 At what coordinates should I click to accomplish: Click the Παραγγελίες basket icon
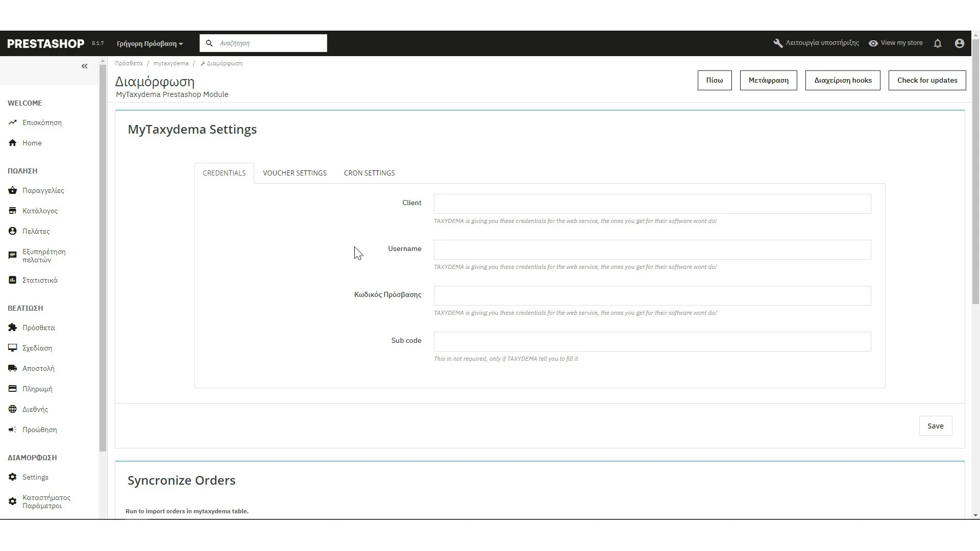[x=13, y=190]
